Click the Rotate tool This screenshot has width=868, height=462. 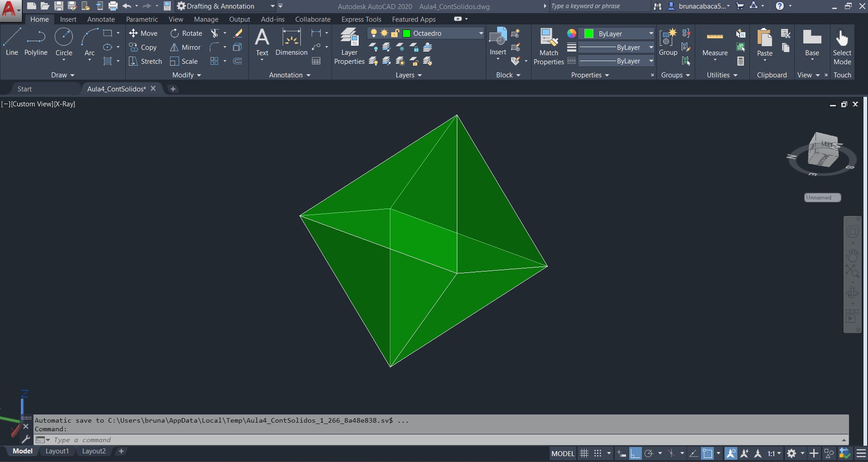186,33
